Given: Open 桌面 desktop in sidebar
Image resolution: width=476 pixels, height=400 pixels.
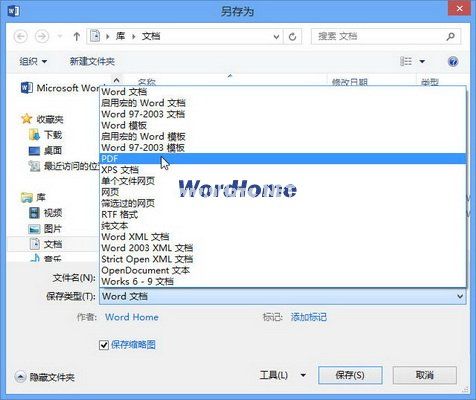Looking at the screenshot, I should point(53,150).
